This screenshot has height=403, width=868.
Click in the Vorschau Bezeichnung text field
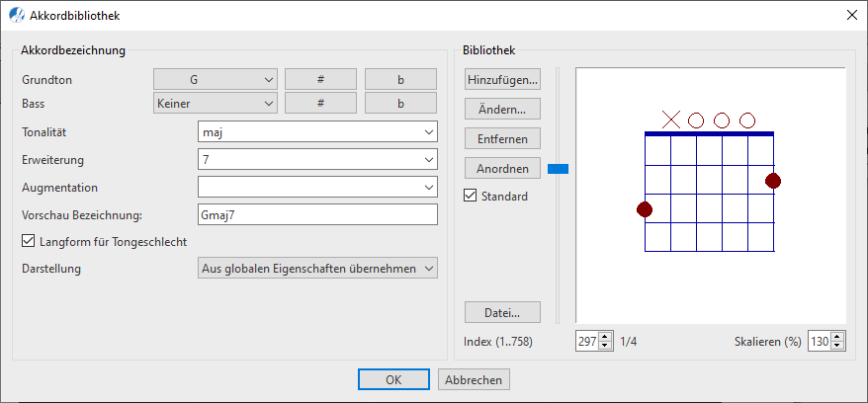[x=317, y=214]
